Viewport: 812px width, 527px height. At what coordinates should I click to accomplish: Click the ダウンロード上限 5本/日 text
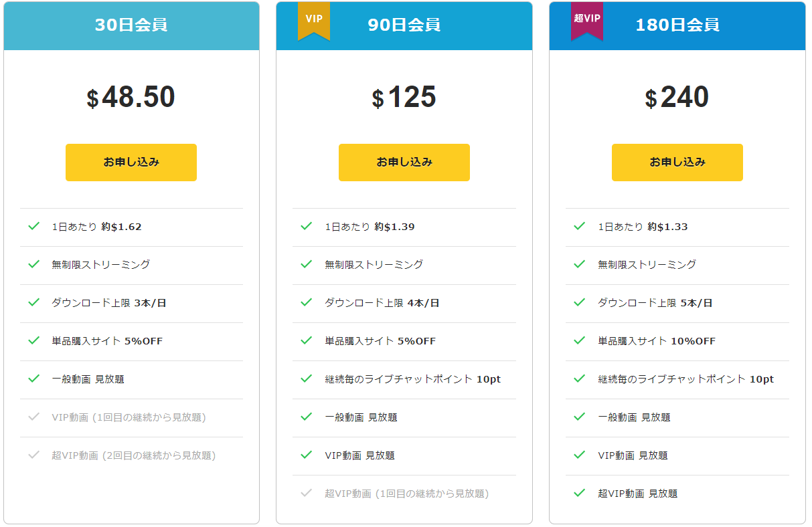(x=655, y=303)
